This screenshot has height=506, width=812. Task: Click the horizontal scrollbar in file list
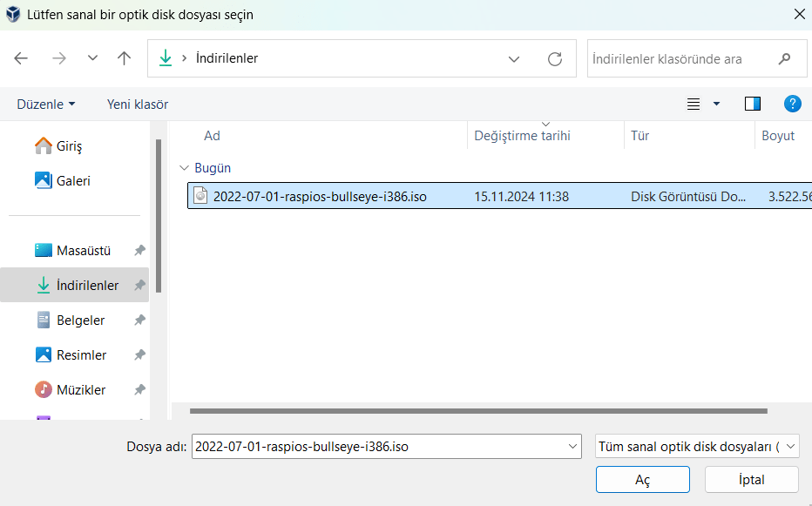coord(477,410)
